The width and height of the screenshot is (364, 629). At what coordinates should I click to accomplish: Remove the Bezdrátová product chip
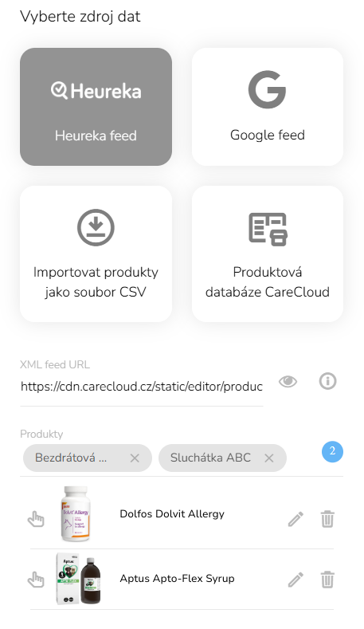pos(135,458)
